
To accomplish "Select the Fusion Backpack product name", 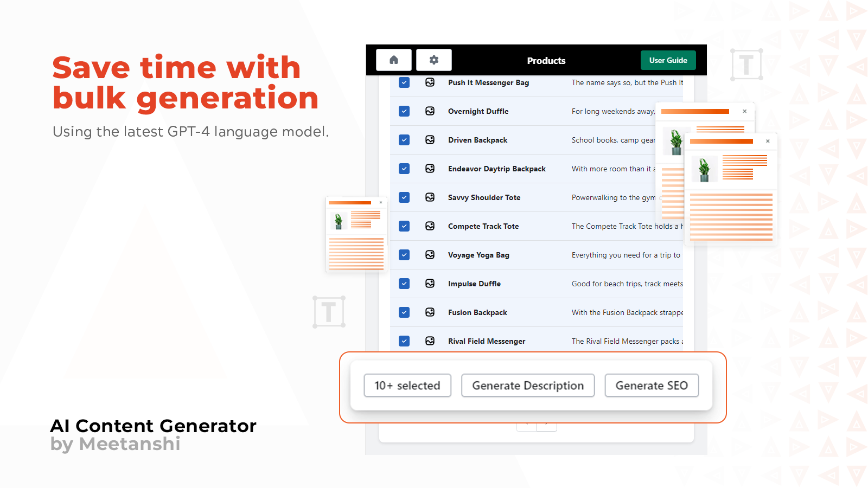I will [x=478, y=312].
